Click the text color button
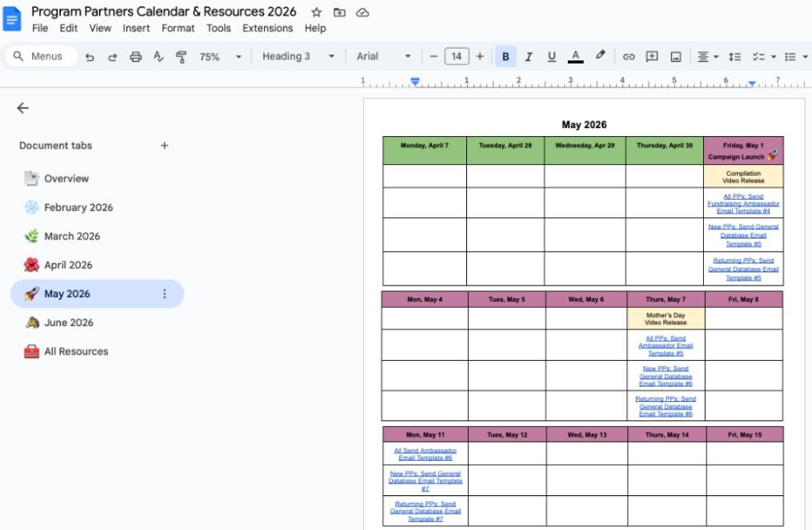Screen dimensions: 812x530 (x=576, y=57)
